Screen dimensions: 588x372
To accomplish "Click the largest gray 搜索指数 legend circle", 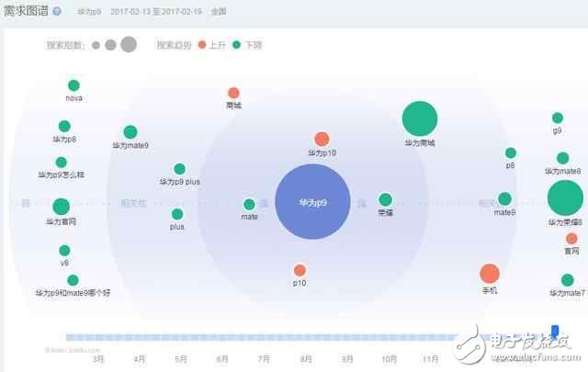I will tap(129, 44).
